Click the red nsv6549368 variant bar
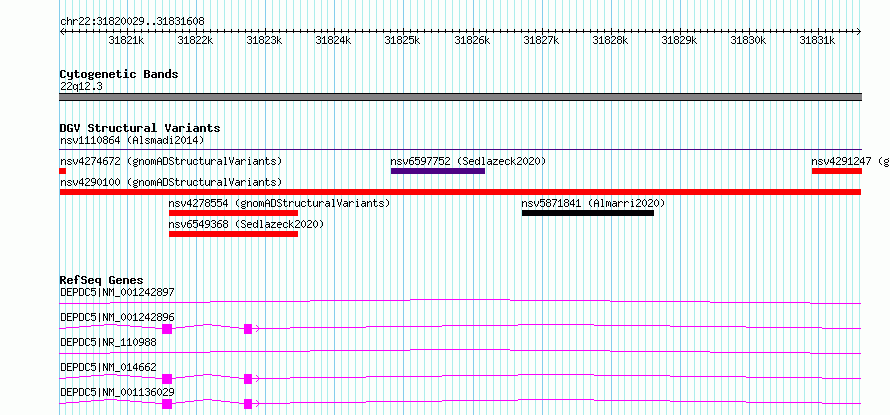890x415 pixels. (x=233, y=234)
